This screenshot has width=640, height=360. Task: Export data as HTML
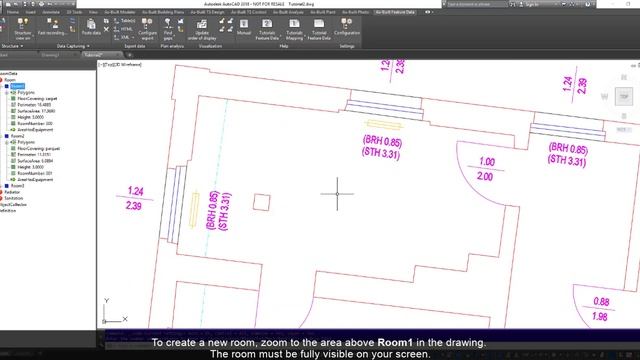[123, 29]
